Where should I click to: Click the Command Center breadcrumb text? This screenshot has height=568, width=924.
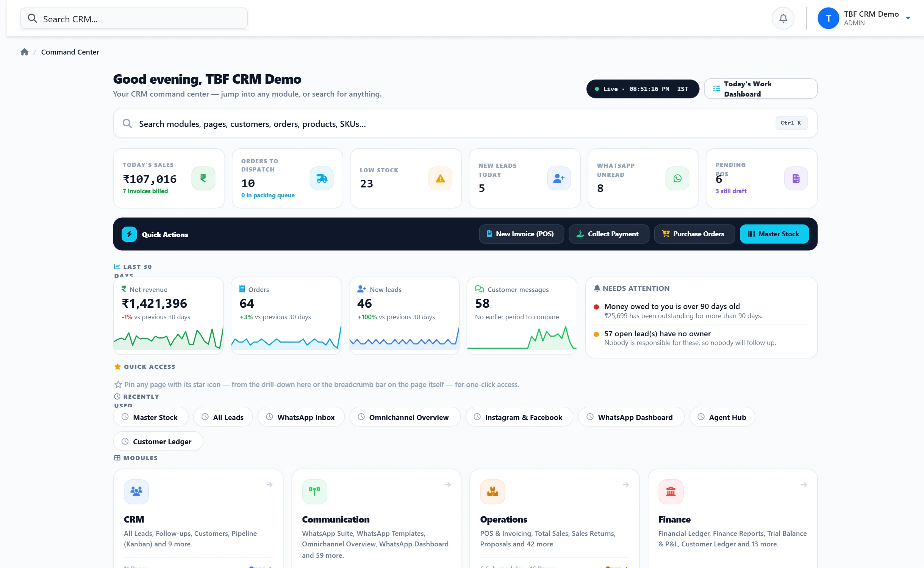point(70,52)
